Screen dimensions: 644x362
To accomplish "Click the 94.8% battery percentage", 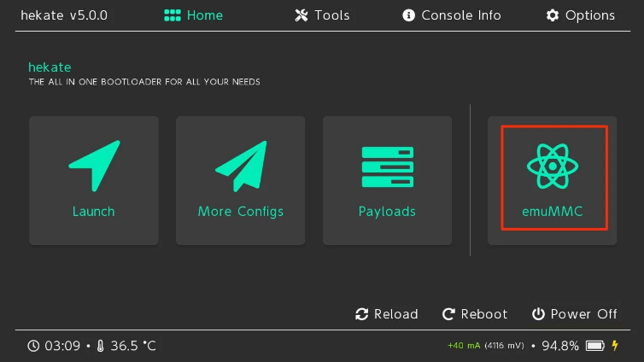I will 560,346.
